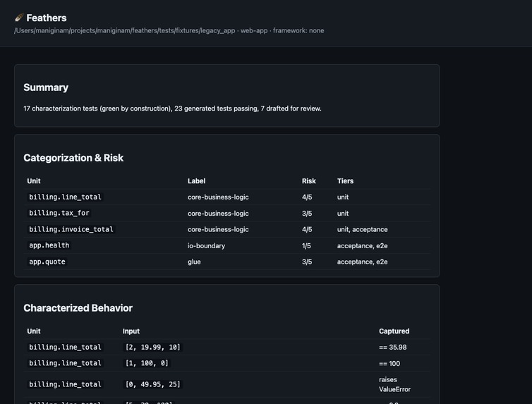Click the raises ValueError captured value
532x404 pixels.
[394, 384]
